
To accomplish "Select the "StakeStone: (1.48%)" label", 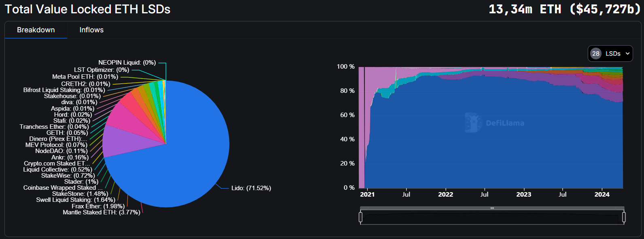I will tap(80, 194).
